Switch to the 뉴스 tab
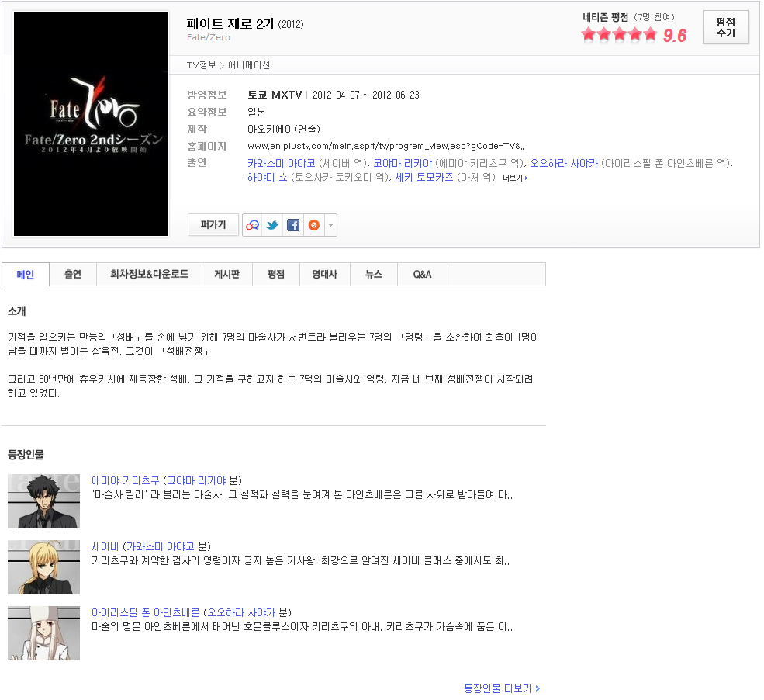Image resolution: width=764 pixels, height=700 pixels. (x=374, y=275)
